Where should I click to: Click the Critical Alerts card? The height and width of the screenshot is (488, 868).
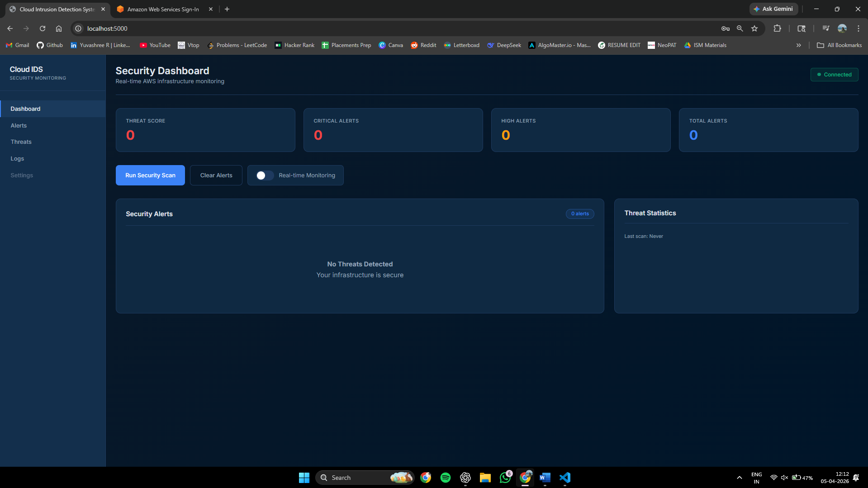tap(393, 130)
